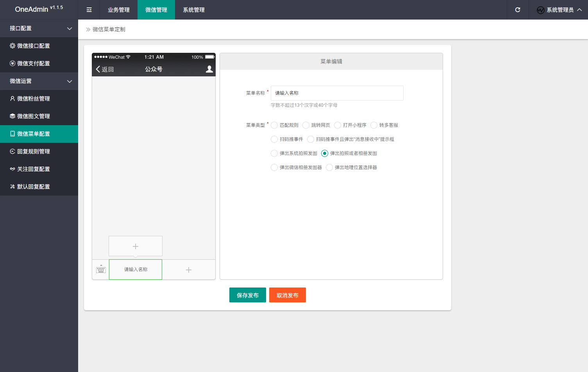Image resolution: width=588 pixels, height=372 pixels.
Task: Select the 匹配规则 radio option
Action: click(x=274, y=125)
